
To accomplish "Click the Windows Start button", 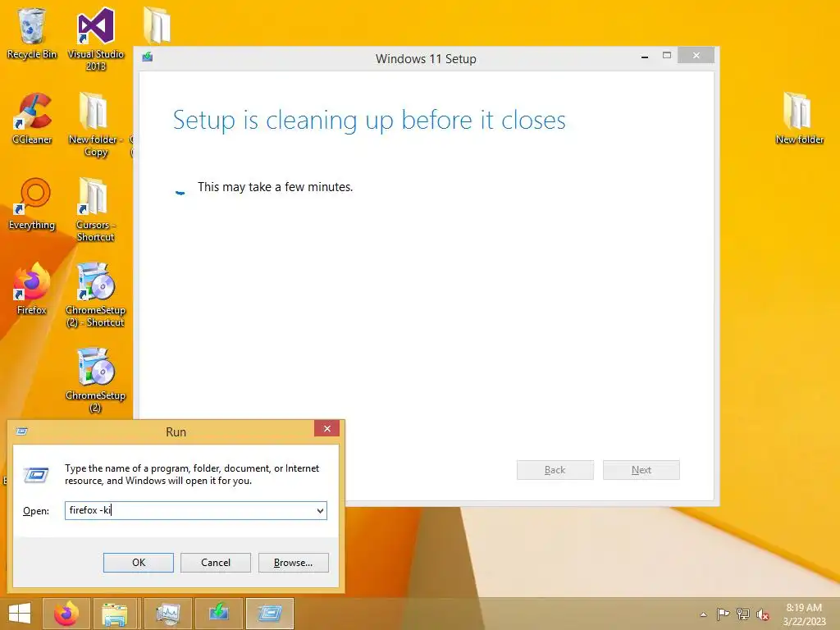I will tap(20, 614).
